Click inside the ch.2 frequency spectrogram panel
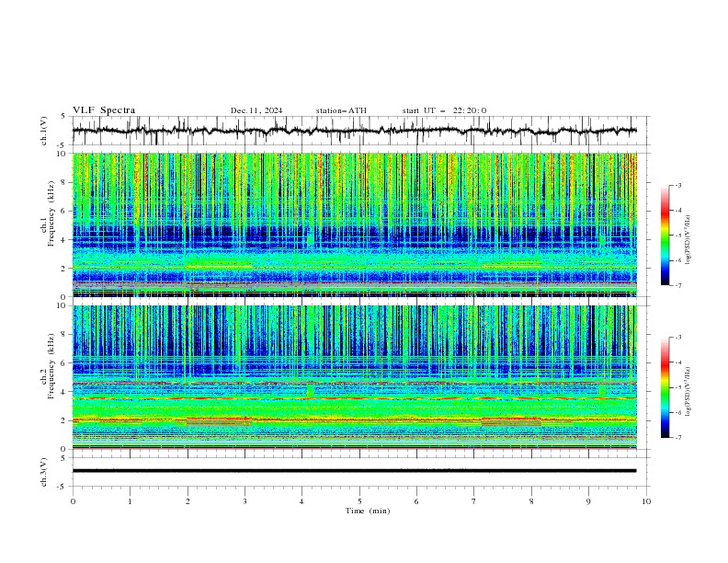 (x=355, y=377)
